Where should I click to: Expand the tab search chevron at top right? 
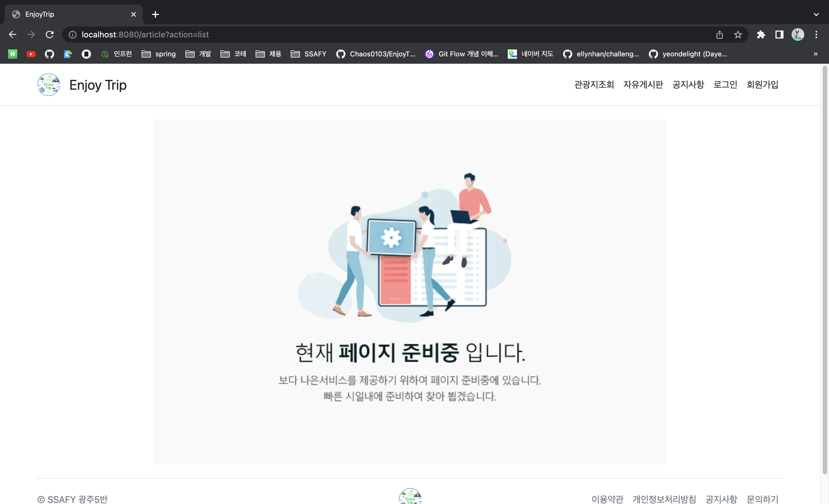pos(816,14)
